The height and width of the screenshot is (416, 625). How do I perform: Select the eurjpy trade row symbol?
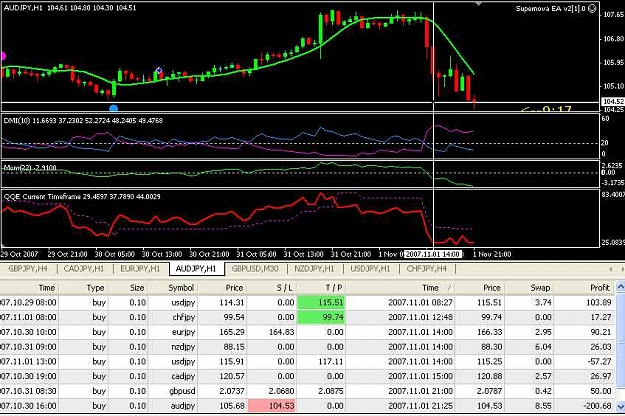pyautogui.click(x=183, y=332)
